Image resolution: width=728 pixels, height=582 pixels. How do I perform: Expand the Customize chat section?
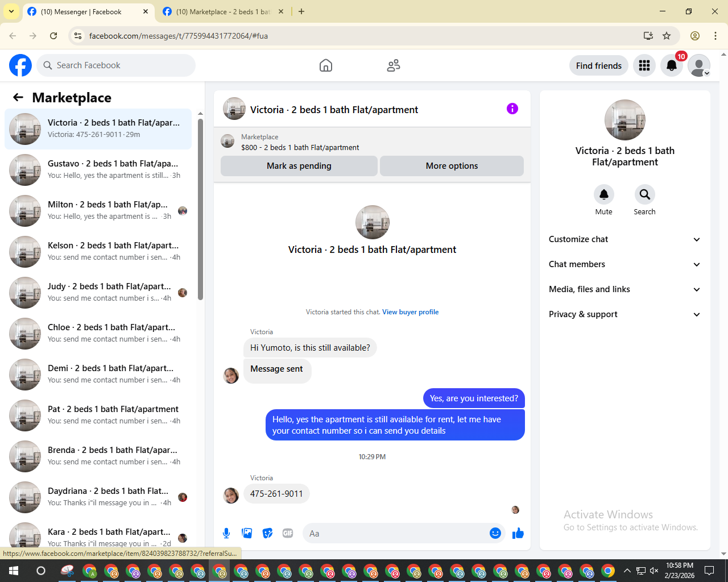[x=624, y=239]
